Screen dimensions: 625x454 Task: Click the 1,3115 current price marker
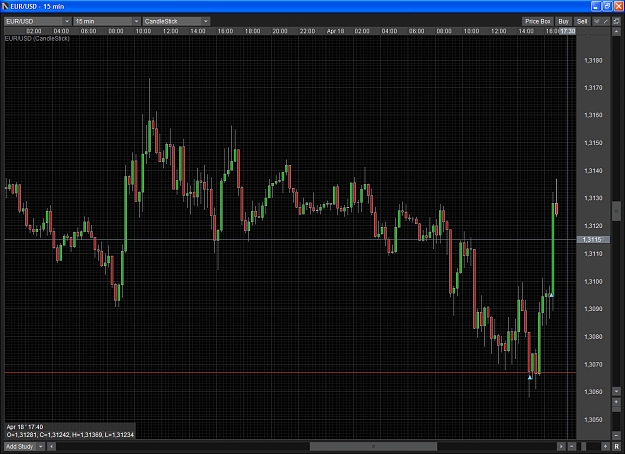point(593,240)
